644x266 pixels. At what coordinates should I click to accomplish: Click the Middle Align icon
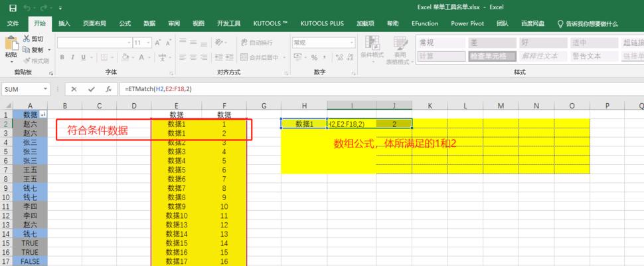[x=193, y=43]
